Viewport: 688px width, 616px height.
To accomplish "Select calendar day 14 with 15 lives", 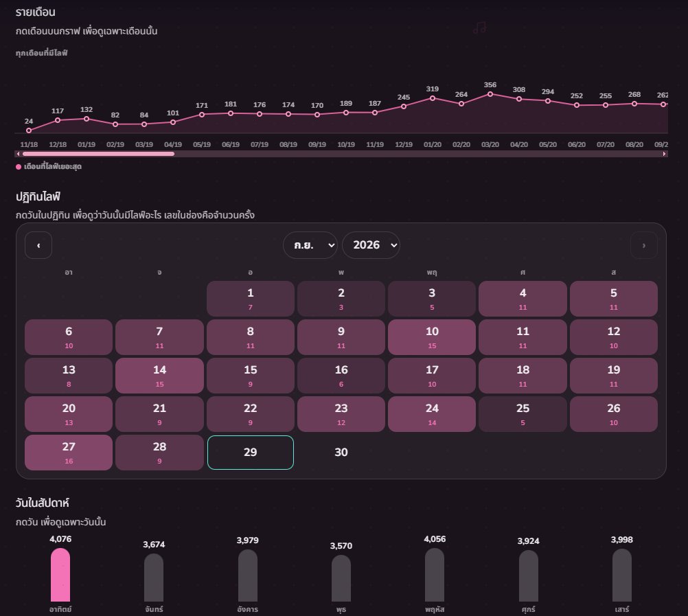I will [160, 376].
